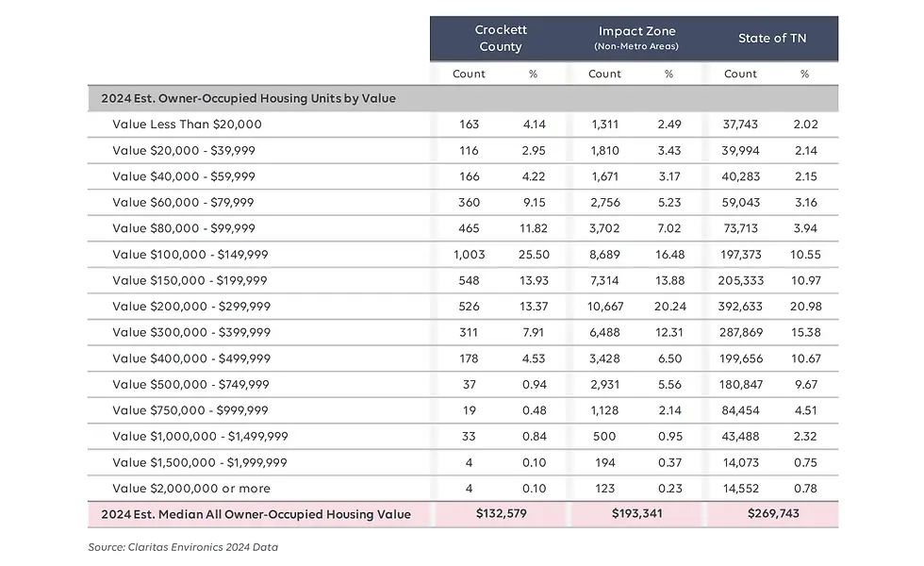Click the row label Value $400,000 - $499,999
This screenshot has width=924, height=566.
tap(191, 358)
